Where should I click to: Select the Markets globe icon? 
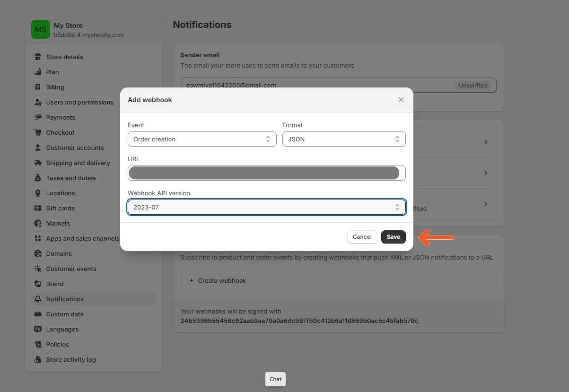pos(38,223)
